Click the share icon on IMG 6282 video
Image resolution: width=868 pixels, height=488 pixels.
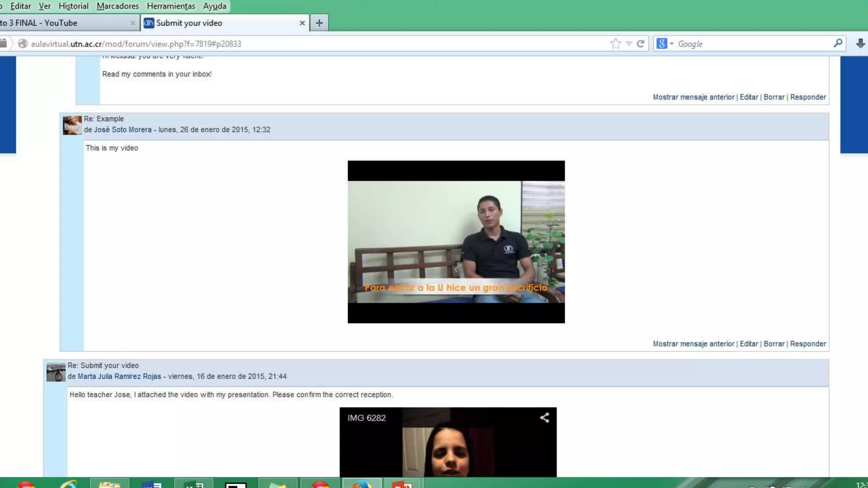(x=545, y=418)
